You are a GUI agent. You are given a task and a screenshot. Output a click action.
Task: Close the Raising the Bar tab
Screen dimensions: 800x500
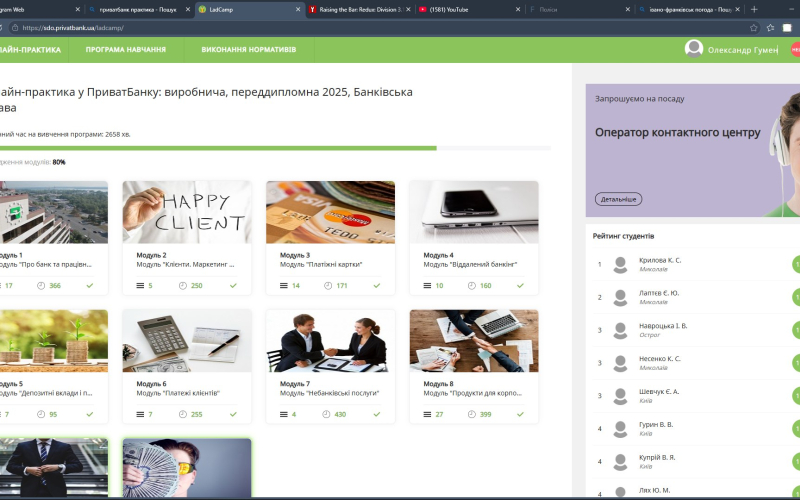[408, 9]
